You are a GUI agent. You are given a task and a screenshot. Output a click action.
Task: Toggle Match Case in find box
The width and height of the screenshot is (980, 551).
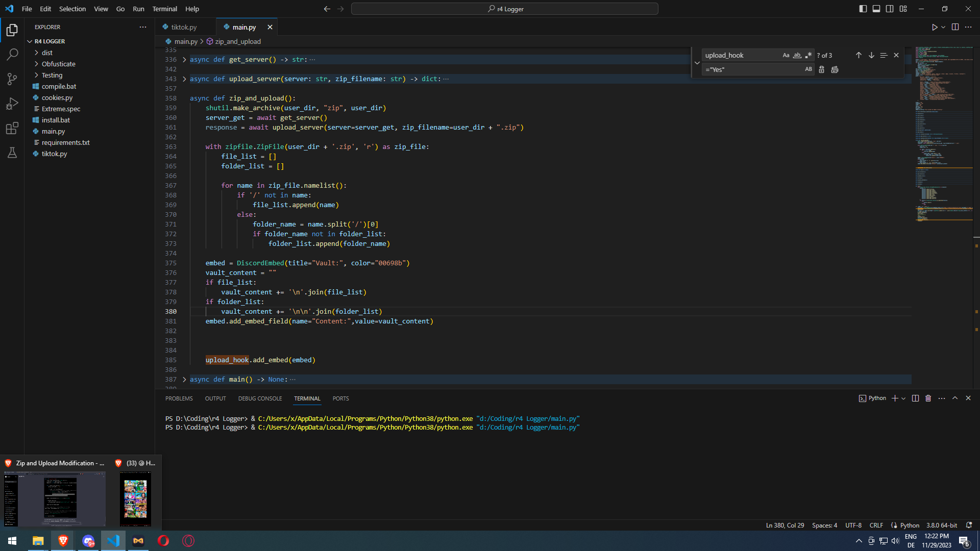pos(786,55)
